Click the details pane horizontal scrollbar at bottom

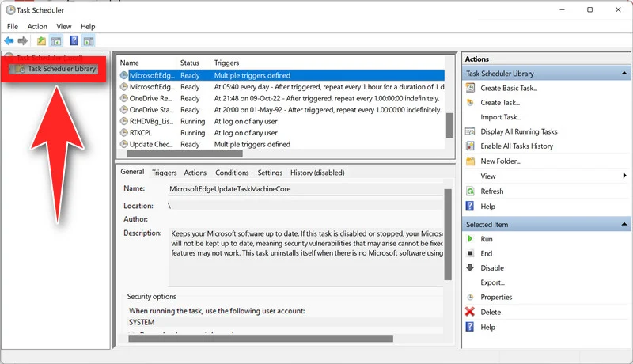click(260, 338)
